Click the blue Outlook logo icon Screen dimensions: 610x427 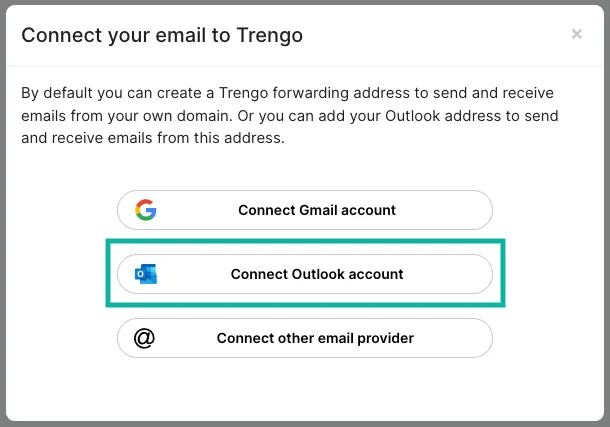pos(146,274)
